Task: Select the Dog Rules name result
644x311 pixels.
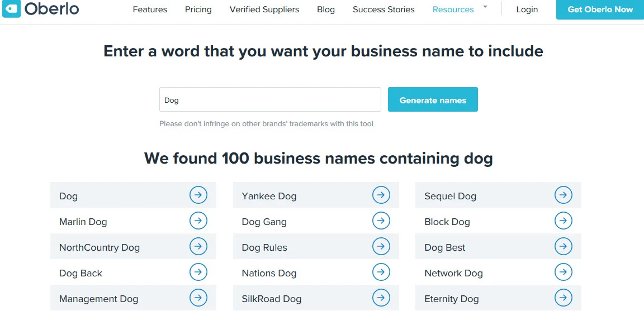Action: (x=264, y=247)
